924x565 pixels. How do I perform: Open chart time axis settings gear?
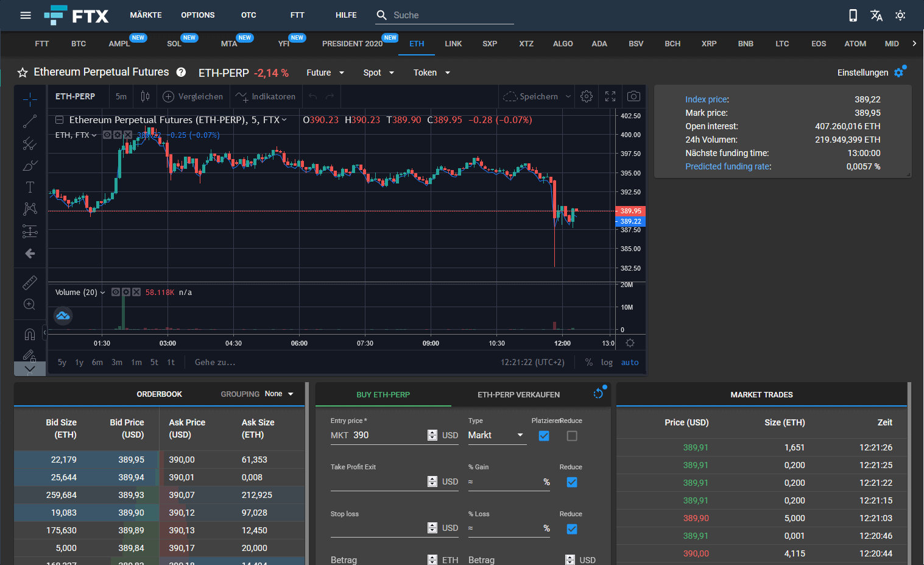click(x=630, y=343)
